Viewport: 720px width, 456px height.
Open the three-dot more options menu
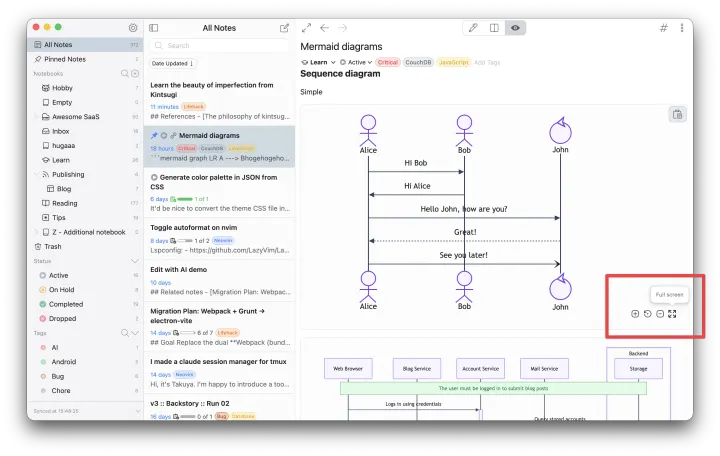coord(682,28)
